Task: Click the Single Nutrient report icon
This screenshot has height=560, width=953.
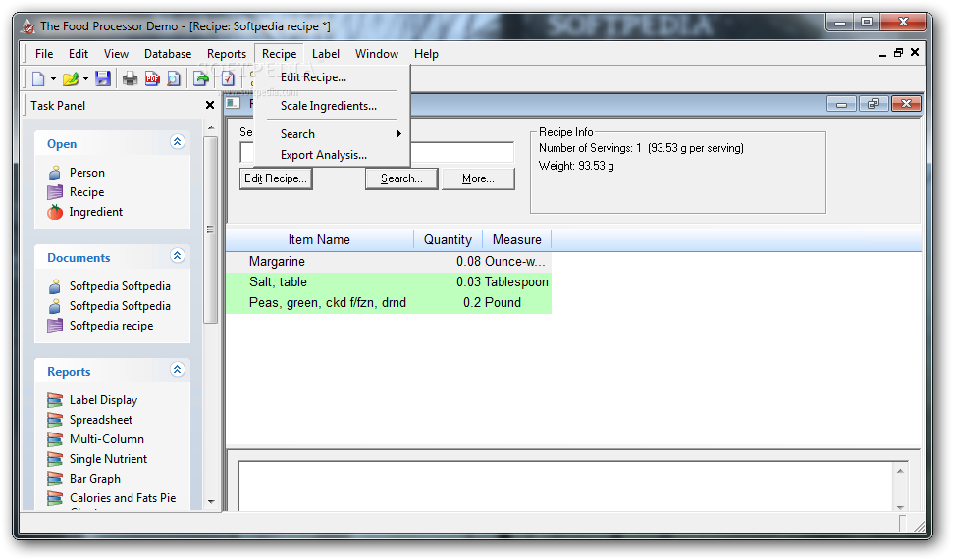Action: tap(55, 459)
